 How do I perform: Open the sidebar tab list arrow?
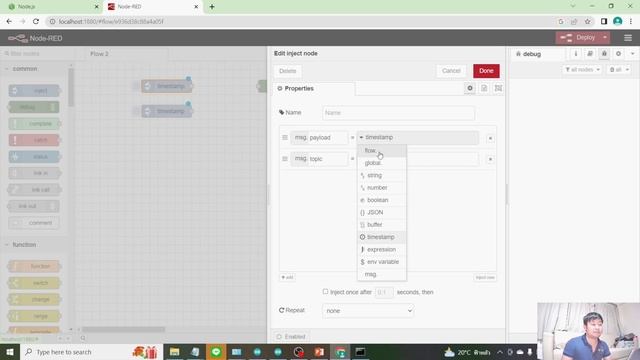(x=633, y=54)
